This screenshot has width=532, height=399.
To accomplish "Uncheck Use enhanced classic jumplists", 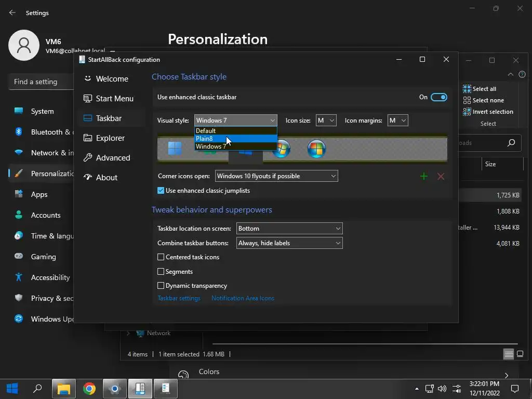I will [x=161, y=191].
